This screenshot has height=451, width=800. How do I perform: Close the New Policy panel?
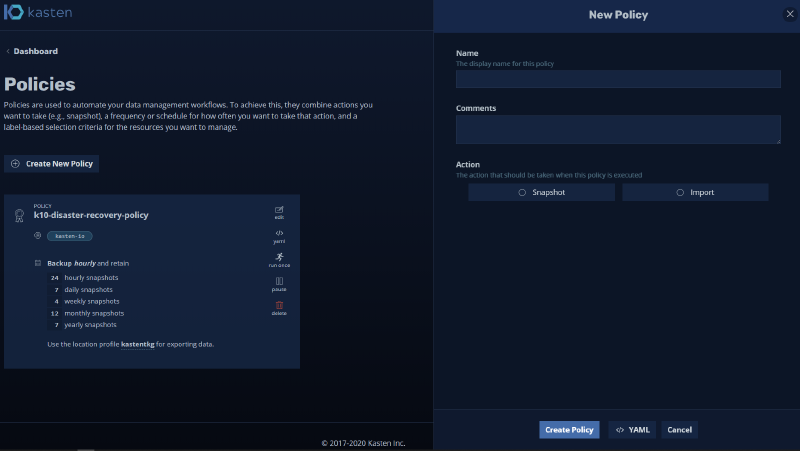point(790,14)
